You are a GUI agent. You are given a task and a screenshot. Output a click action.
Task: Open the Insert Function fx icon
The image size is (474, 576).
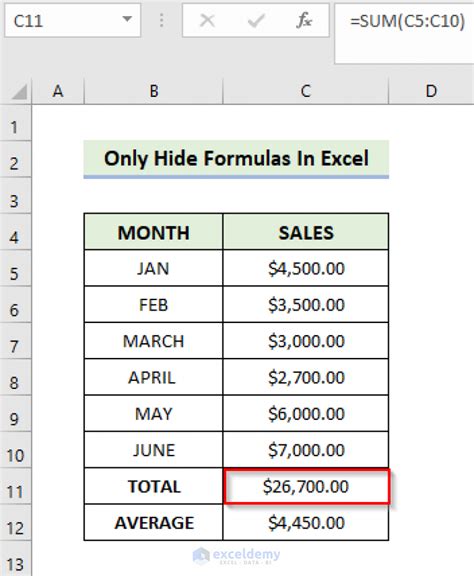pos(304,21)
